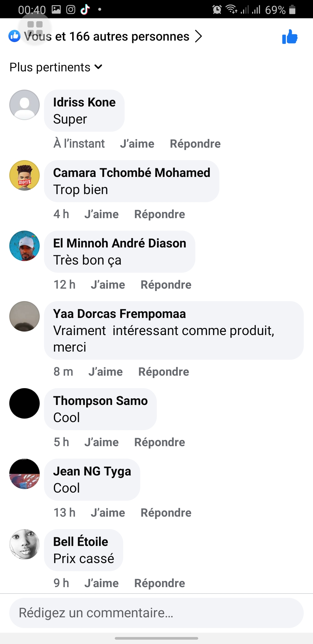This screenshot has width=313, height=644.
Task: Open the Plus pertinents sort dropdown
Action: click(x=56, y=67)
